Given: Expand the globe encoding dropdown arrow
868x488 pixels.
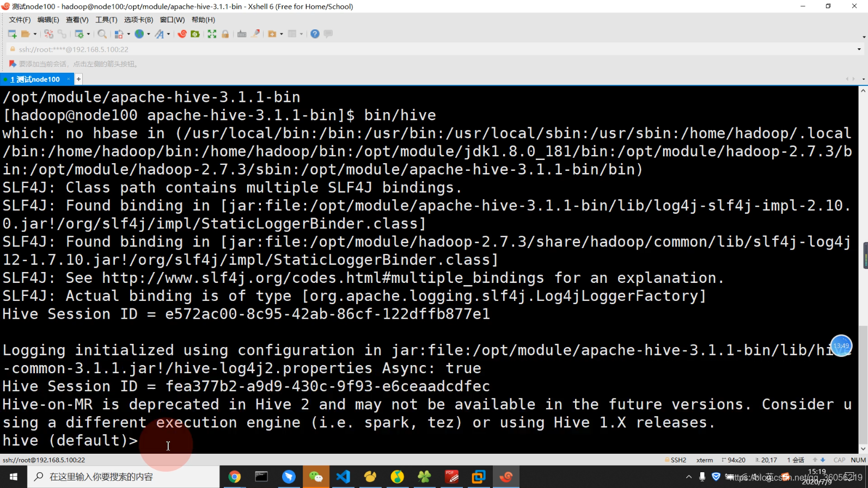Looking at the screenshot, I should (x=149, y=34).
